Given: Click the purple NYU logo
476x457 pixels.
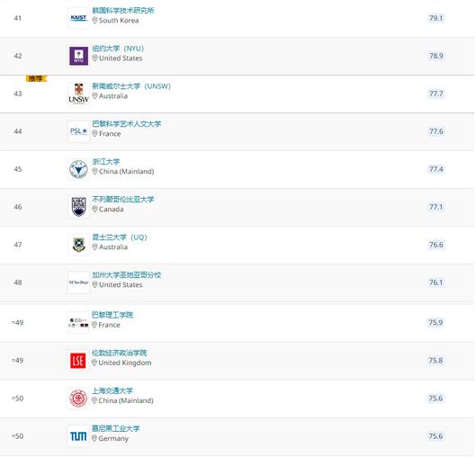Looking at the screenshot, I should (x=78, y=56).
